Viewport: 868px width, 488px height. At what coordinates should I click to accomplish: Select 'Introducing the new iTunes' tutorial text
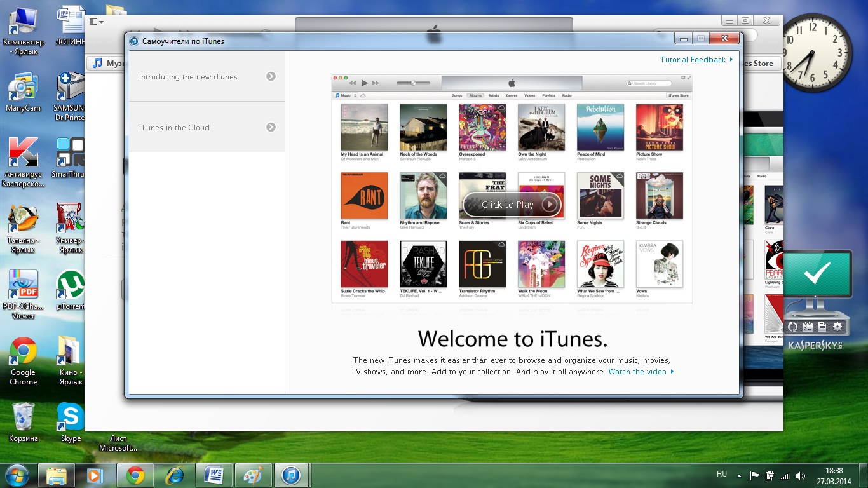(188, 77)
